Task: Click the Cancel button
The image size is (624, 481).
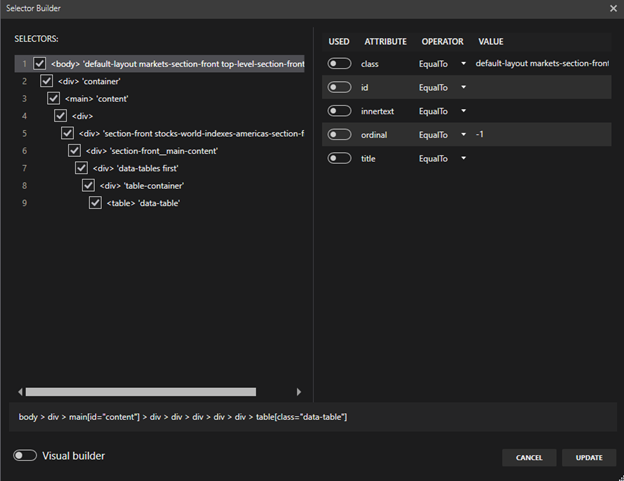Action: point(529,457)
